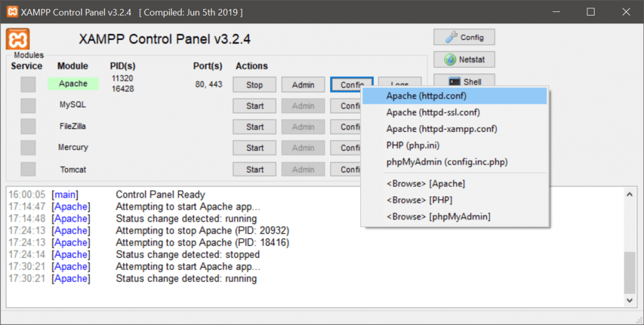644x325 pixels.
Task: Open Config via the wrench icon button
Action: (464, 37)
